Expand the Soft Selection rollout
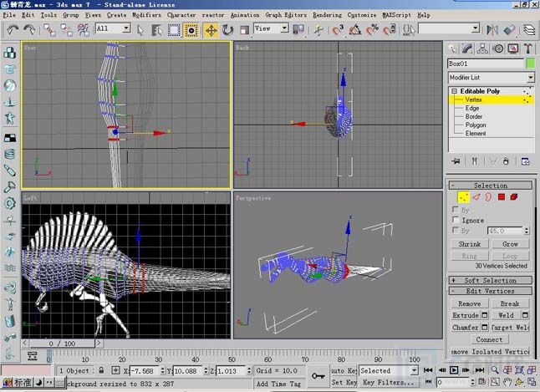This screenshot has height=392, width=540. 491,280
